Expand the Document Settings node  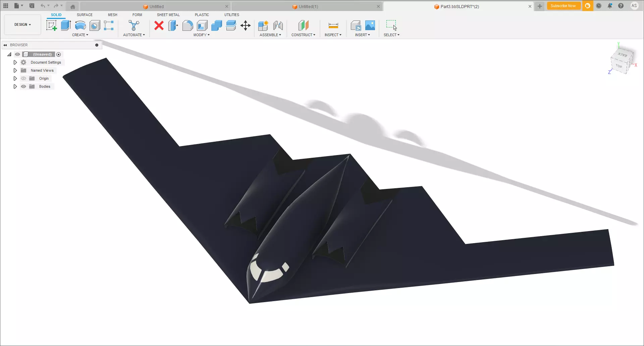click(15, 62)
